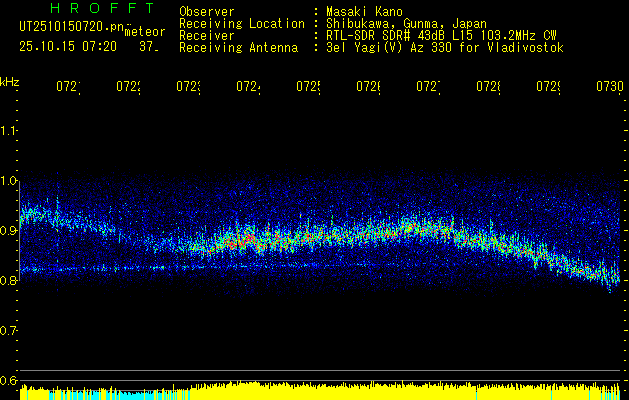629x400 pixels.
Task: Click the 0730 time marker
Action: [610, 87]
